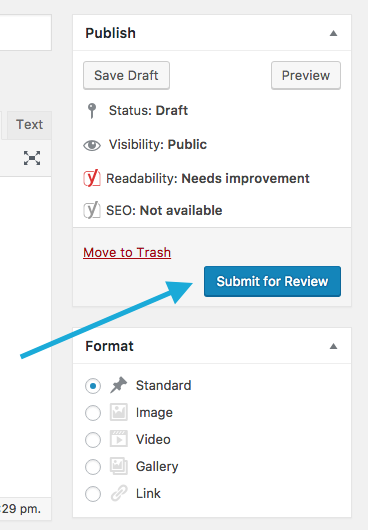Click the Standard format label
This screenshot has width=368, height=530.
[164, 385]
